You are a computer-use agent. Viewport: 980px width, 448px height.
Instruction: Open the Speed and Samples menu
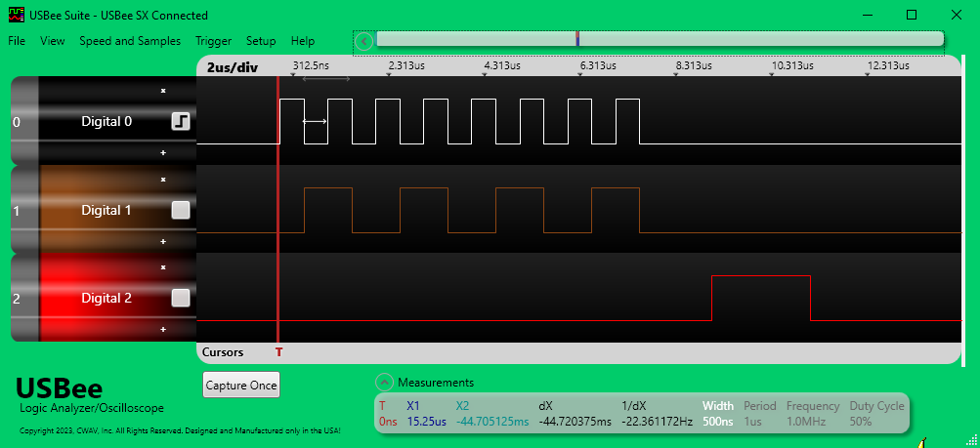(x=130, y=41)
